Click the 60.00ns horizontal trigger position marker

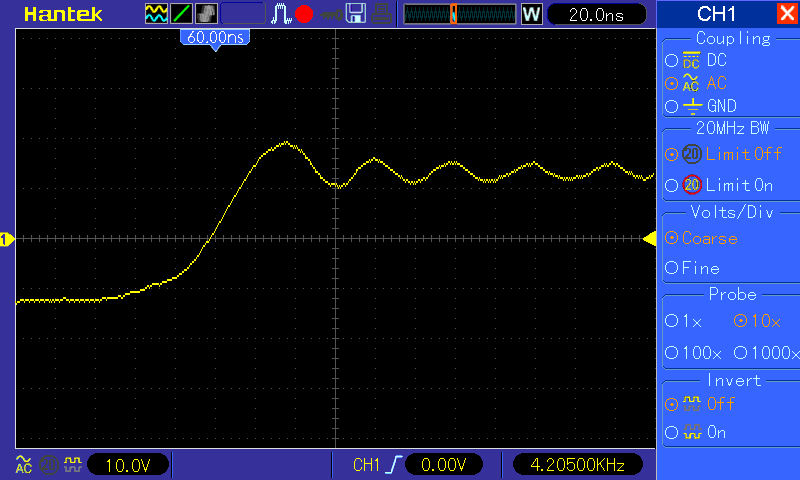(x=215, y=39)
